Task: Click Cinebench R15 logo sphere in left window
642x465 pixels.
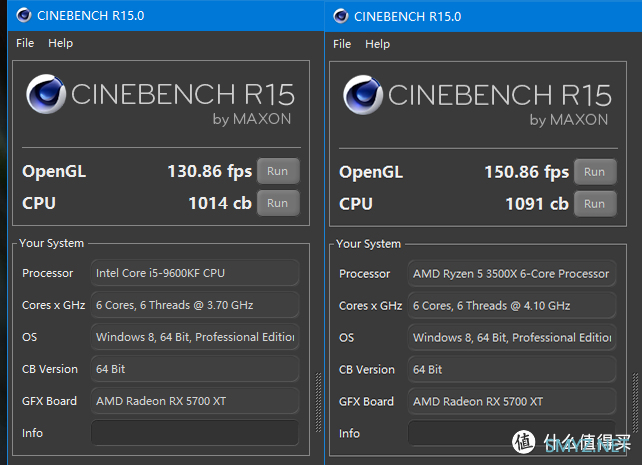Action: pyautogui.click(x=46, y=94)
